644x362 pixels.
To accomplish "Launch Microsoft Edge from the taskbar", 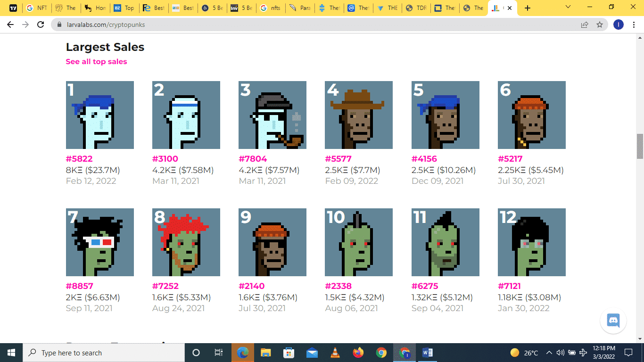I will (x=243, y=353).
